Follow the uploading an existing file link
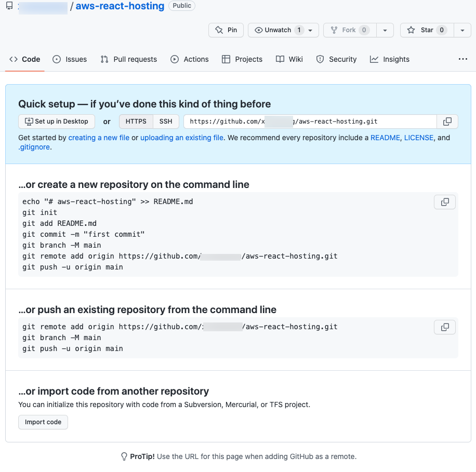This screenshot has height=472, width=476. (182, 138)
